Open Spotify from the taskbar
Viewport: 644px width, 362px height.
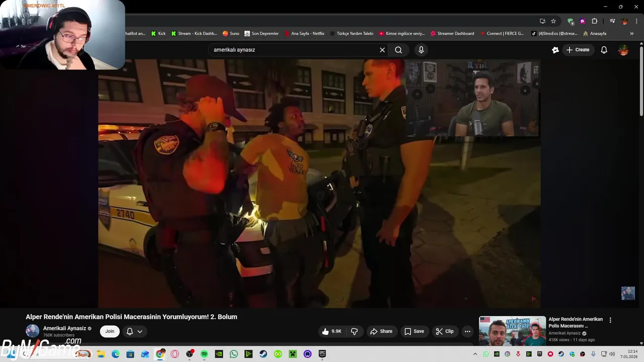[204, 354]
